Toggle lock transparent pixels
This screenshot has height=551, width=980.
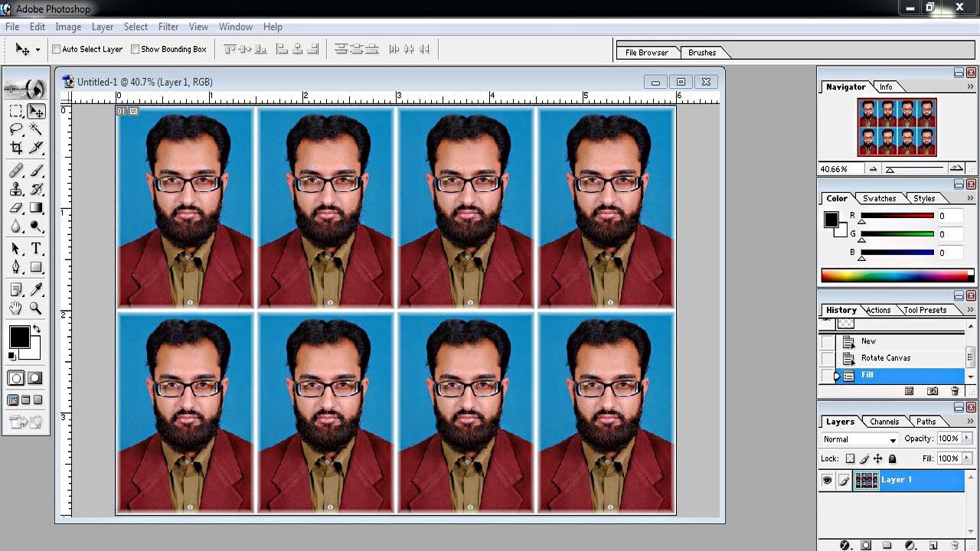(850, 458)
